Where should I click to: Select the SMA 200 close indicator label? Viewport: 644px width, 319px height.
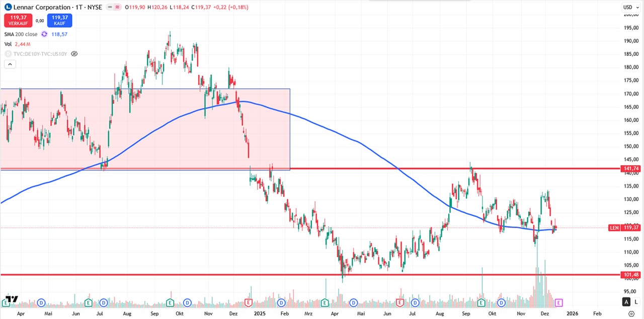(21, 34)
